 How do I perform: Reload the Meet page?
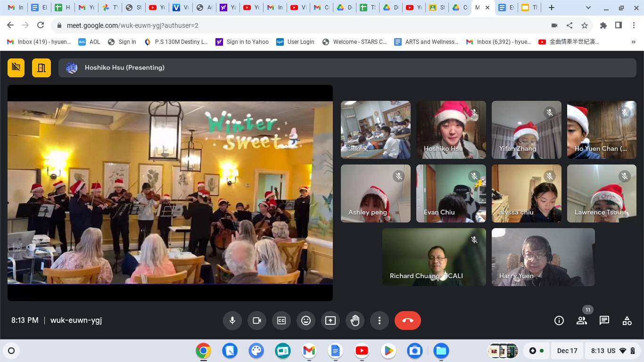click(x=41, y=25)
